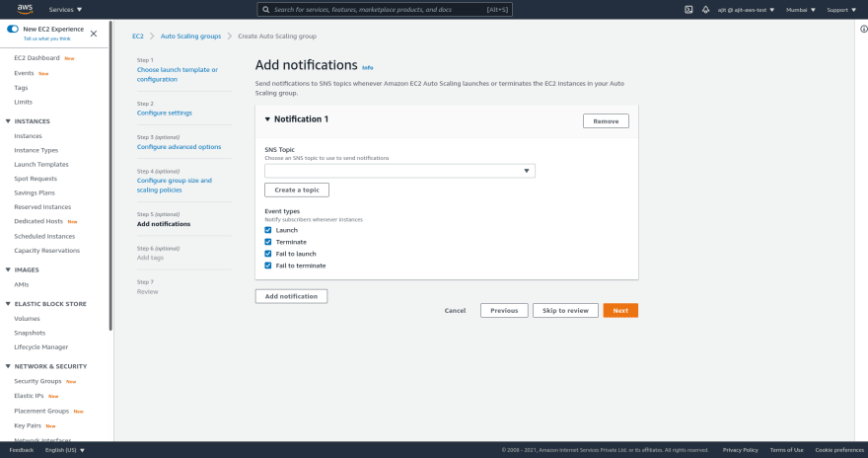The image size is (868, 458).
Task: Open EC2 breadcrumb link
Action: 138,36
